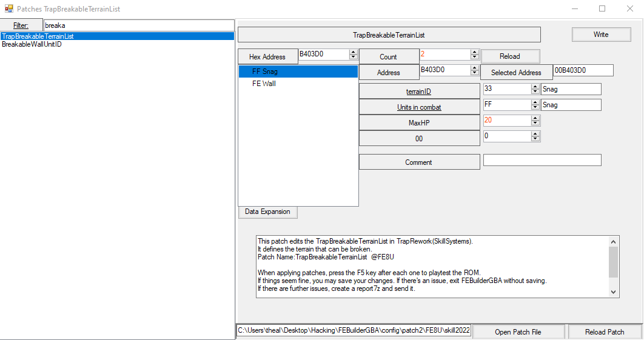The width and height of the screenshot is (644, 340).
Task: Increase the 00 field value spinner
Action: click(x=535, y=133)
